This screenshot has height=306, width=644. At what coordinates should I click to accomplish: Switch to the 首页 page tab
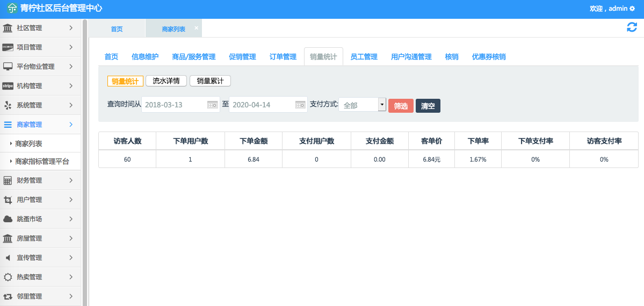tap(117, 29)
